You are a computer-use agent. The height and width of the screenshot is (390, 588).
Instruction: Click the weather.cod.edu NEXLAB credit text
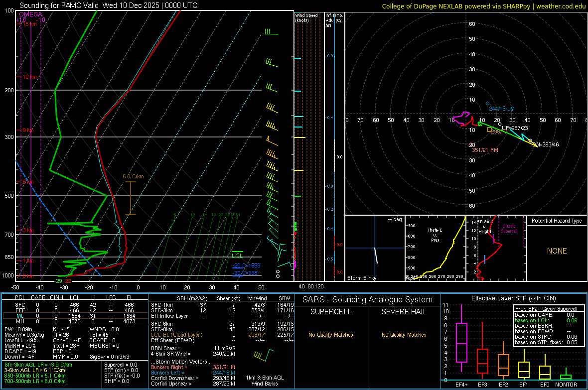(x=484, y=6)
